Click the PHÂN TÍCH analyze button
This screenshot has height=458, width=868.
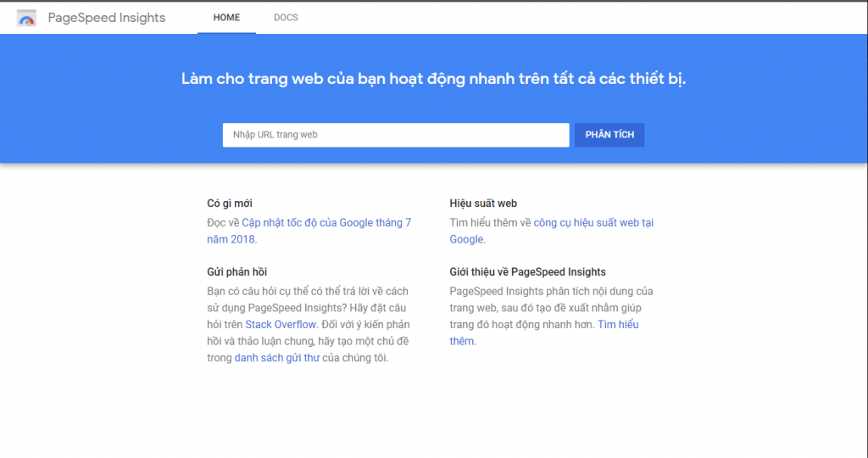point(609,135)
